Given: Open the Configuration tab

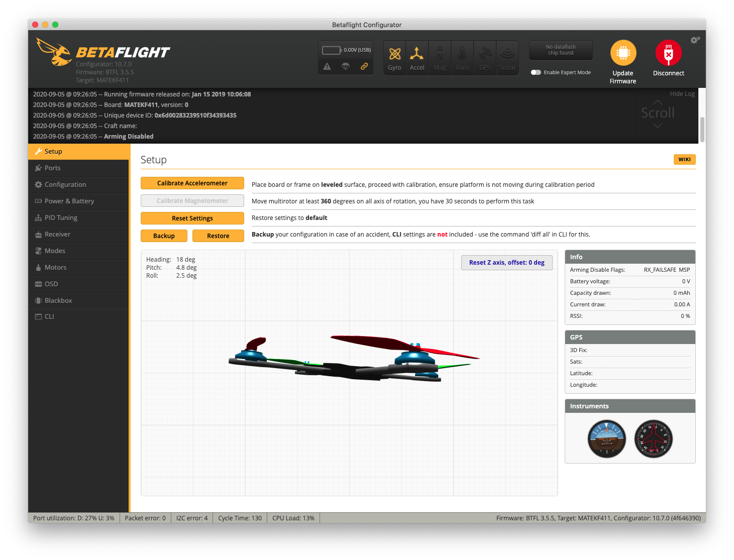Looking at the screenshot, I should (x=79, y=185).
